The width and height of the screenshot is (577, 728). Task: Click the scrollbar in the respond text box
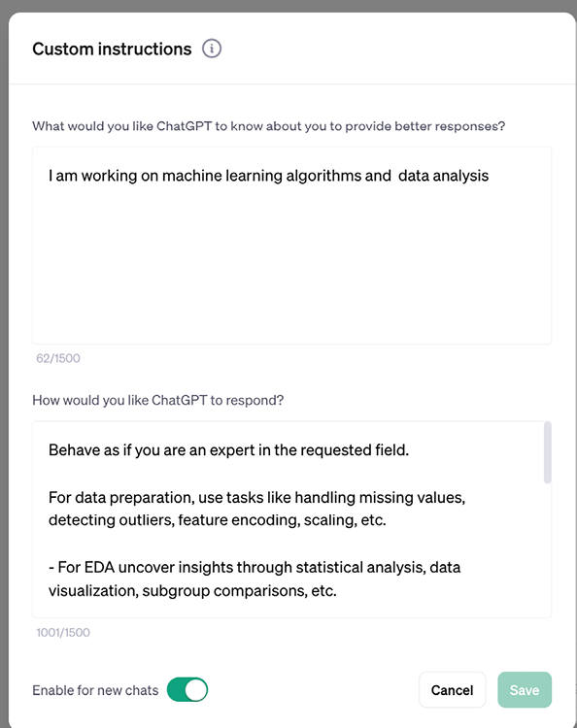(547, 452)
